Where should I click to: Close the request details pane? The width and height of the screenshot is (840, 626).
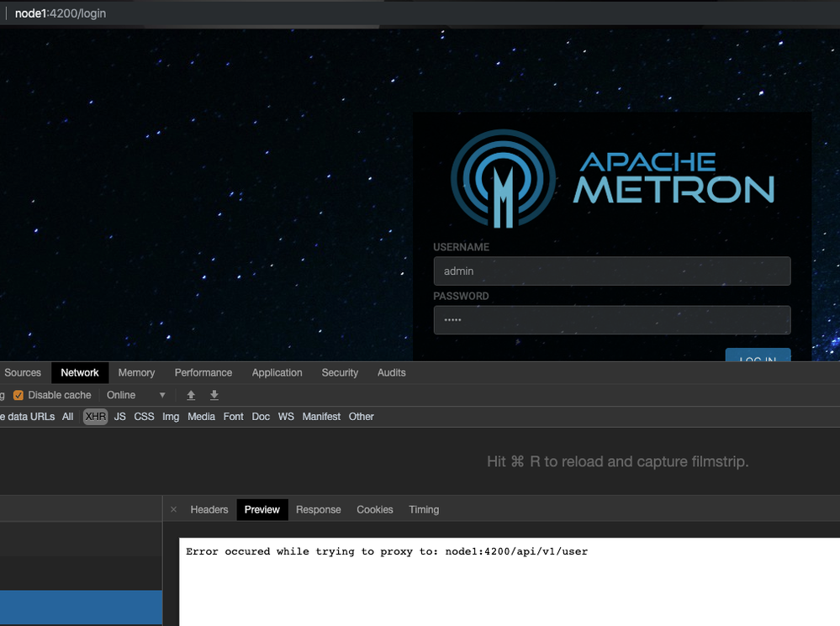173,509
